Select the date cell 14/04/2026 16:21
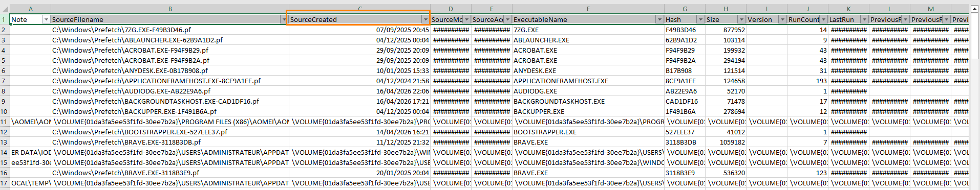Screen dimensions: 980x190 (x=360, y=132)
